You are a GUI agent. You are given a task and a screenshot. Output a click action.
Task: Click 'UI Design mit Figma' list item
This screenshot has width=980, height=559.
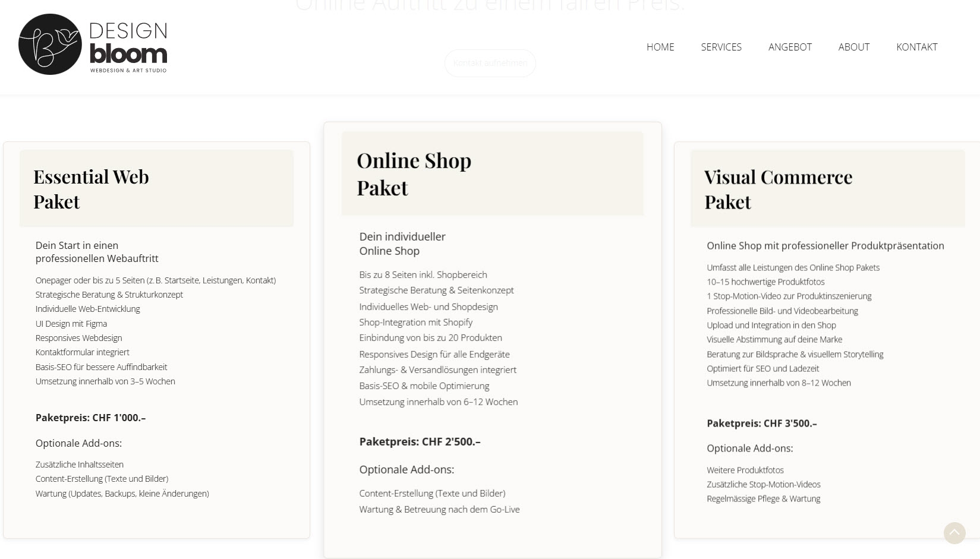coord(71,324)
